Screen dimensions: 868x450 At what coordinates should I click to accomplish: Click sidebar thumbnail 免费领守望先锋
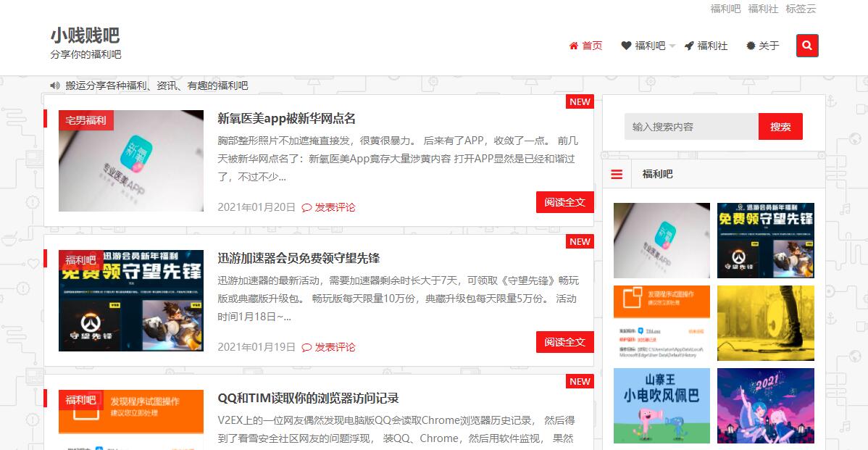click(766, 241)
